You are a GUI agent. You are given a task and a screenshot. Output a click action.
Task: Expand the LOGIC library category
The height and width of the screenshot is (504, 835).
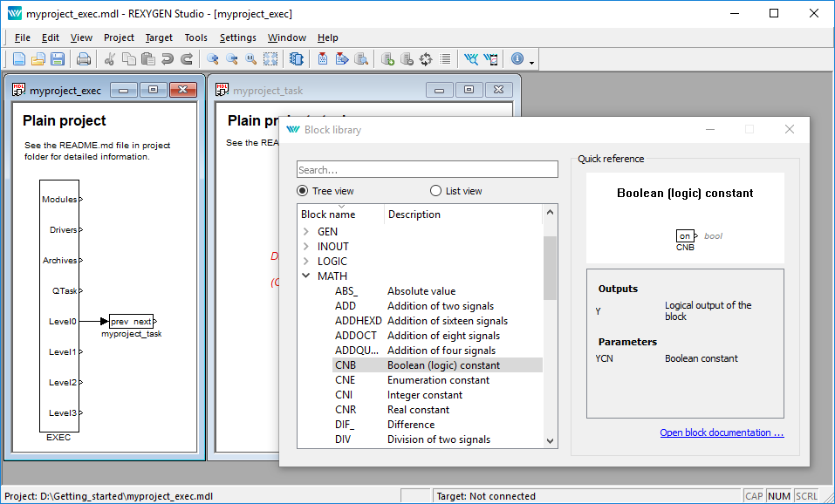306,262
